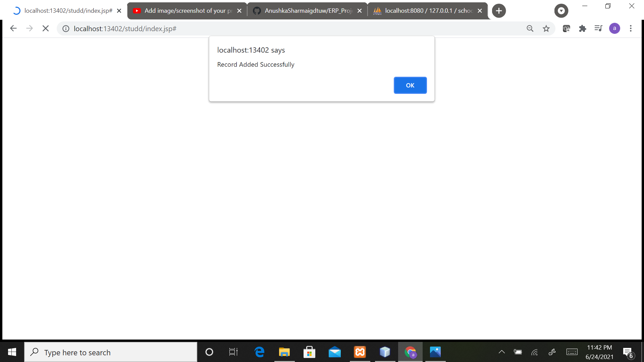
Task: Open the Photos app on taskbar
Action: click(x=435, y=352)
